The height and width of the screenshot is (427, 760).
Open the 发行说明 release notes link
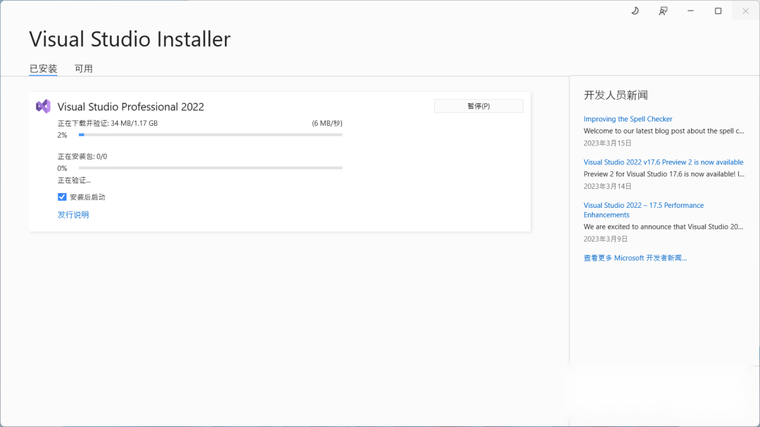73,215
